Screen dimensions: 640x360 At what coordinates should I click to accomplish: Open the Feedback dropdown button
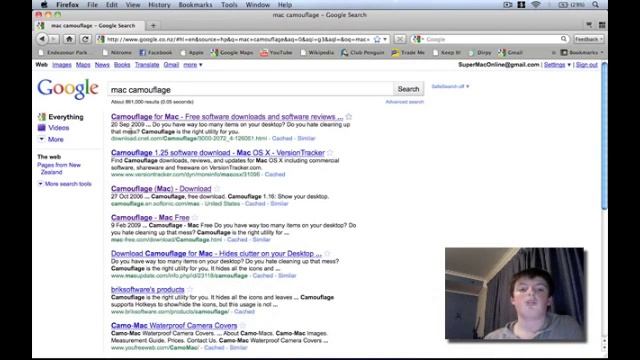pos(589,39)
